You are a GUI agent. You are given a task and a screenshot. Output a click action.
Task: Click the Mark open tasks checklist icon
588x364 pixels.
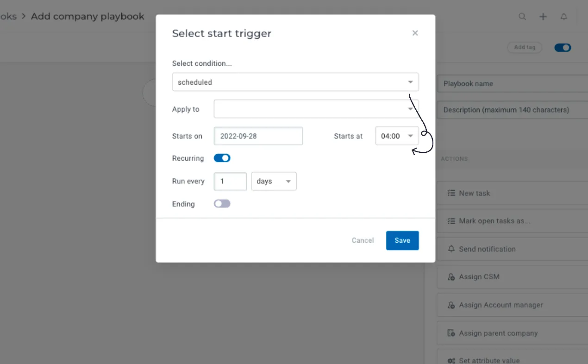(x=451, y=221)
